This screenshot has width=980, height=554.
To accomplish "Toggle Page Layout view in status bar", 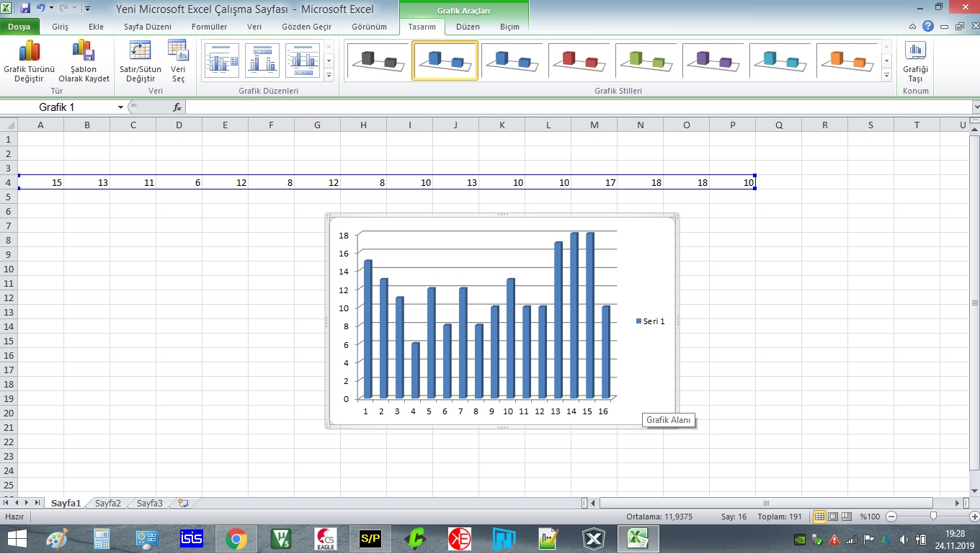I will click(833, 517).
